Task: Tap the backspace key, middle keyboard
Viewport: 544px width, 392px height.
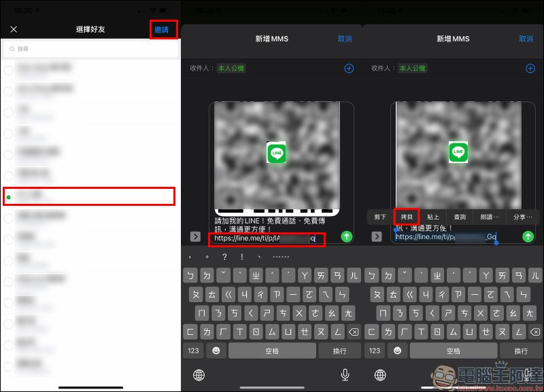Action: (x=354, y=332)
